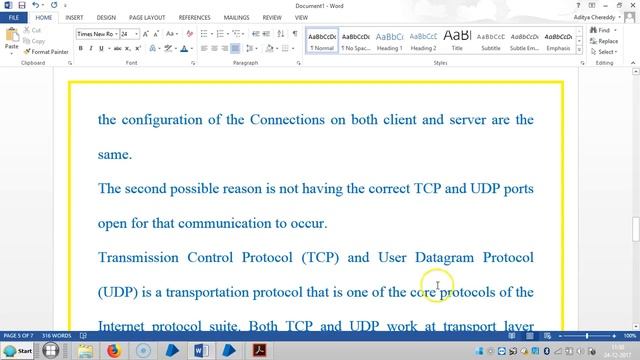Align text left
The width and height of the screenshot is (640, 360).
(x=204, y=48)
